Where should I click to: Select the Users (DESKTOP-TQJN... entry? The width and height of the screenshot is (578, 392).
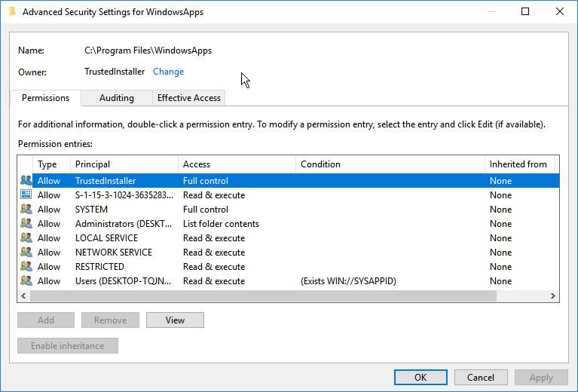coord(123,281)
